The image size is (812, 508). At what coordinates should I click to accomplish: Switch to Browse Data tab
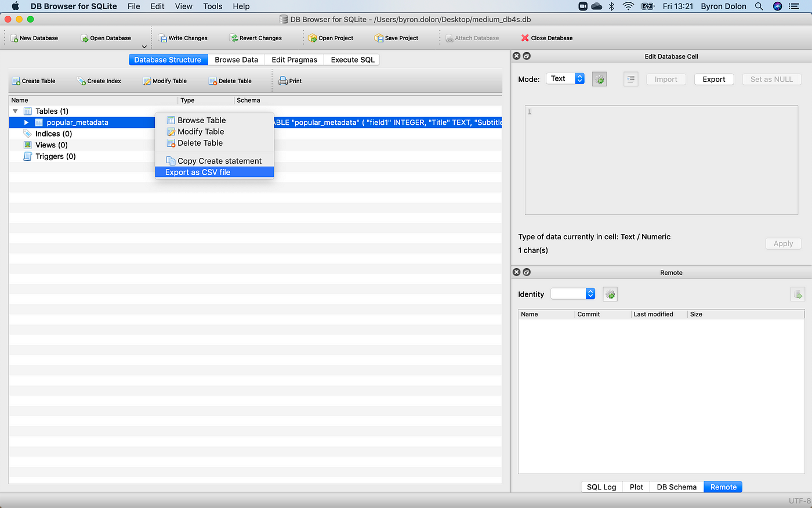[236, 60]
